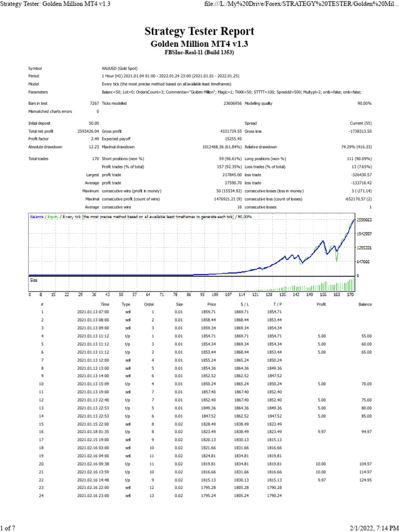Click the Parameters line beginning 'Balanc=50'
The height and width of the screenshot is (532, 399).
click(231, 92)
